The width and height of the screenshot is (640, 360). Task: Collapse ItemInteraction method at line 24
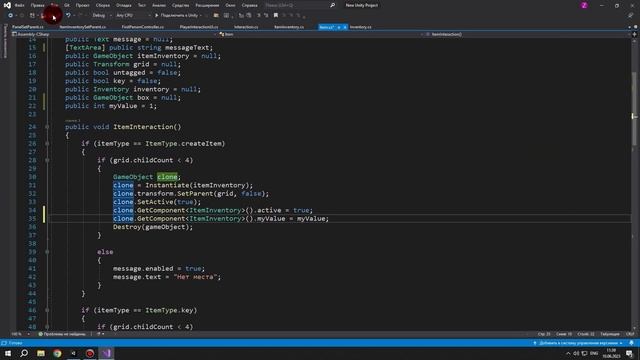(x=47, y=127)
